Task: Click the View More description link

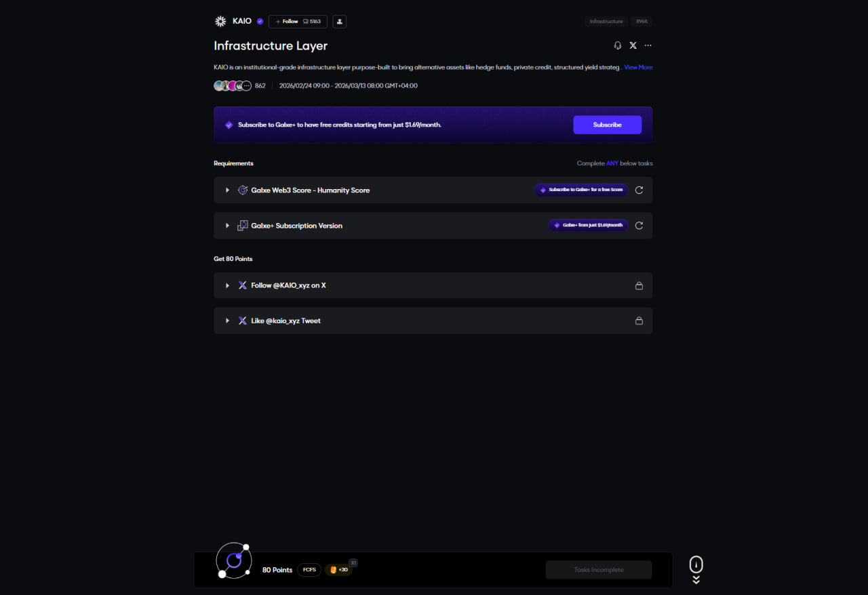Action: pos(638,67)
